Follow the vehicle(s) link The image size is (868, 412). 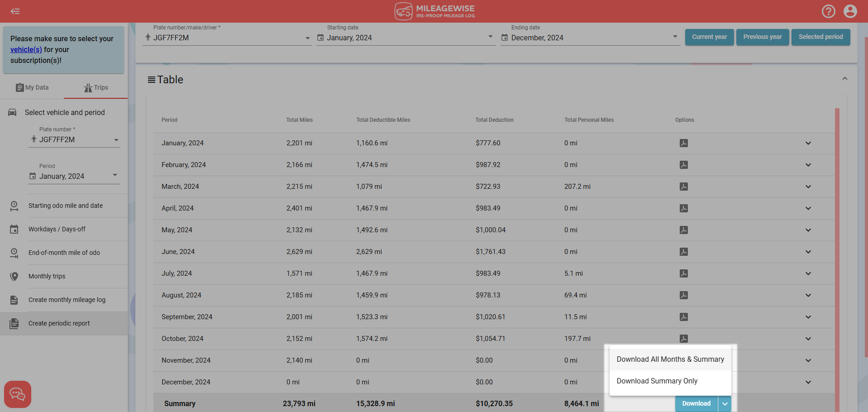[x=26, y=50]
